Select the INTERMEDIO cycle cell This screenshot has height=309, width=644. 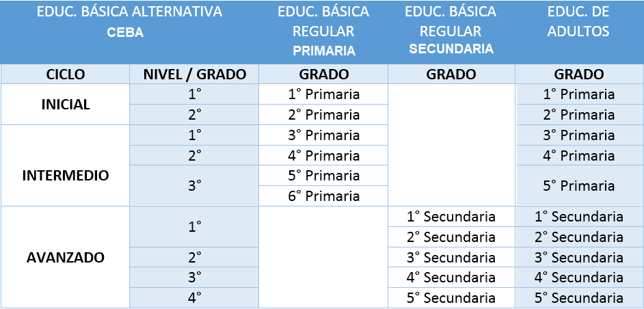coord(66,175)
